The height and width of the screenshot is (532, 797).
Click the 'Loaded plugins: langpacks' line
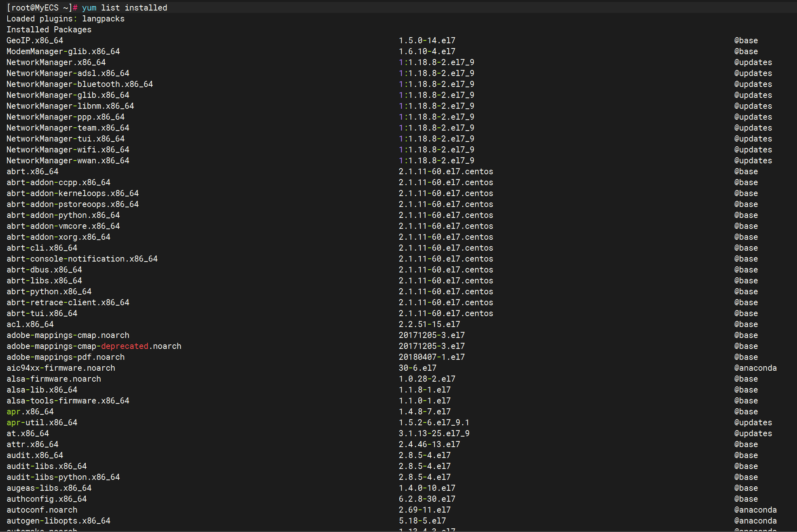65,19
